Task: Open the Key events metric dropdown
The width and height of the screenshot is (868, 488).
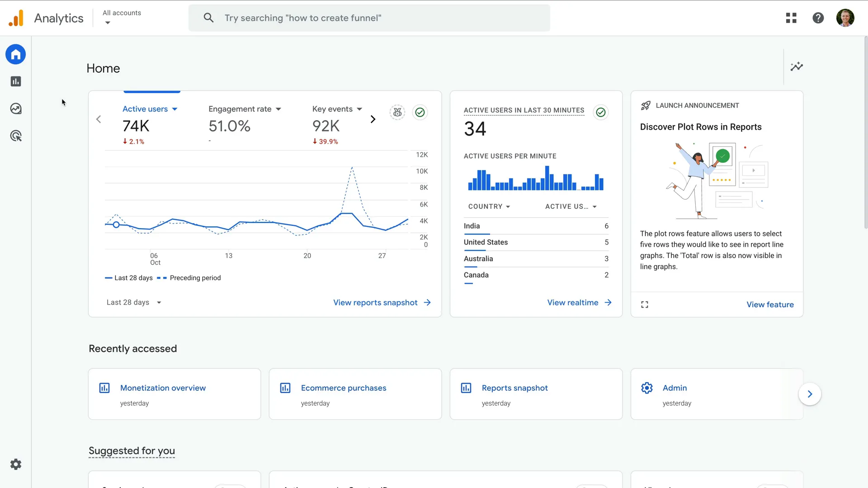Action: 336,109
